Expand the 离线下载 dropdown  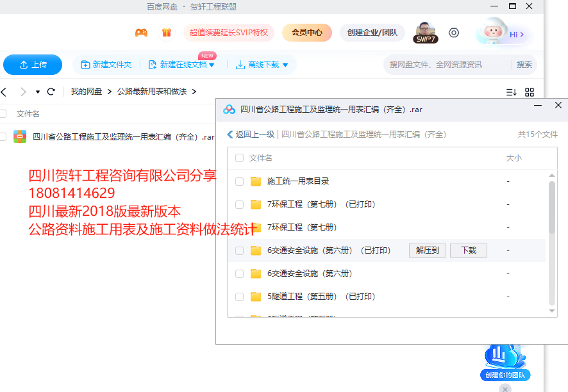pos(285,65)
